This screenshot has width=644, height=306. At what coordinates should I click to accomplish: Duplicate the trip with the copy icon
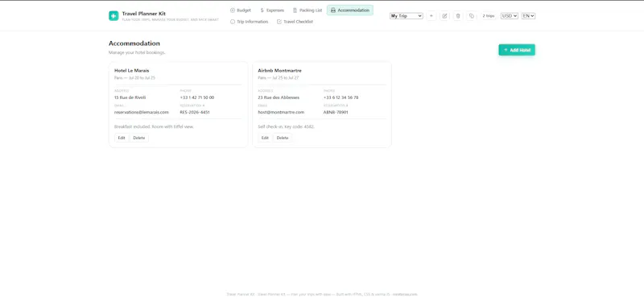click(x=472, y=16)
